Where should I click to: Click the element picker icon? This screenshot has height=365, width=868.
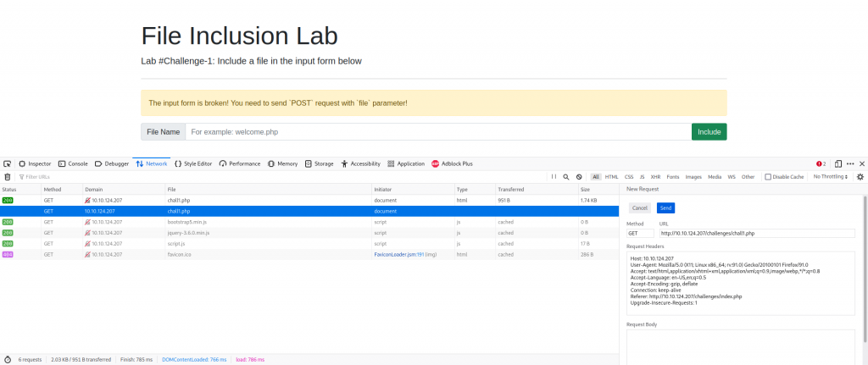8,163
